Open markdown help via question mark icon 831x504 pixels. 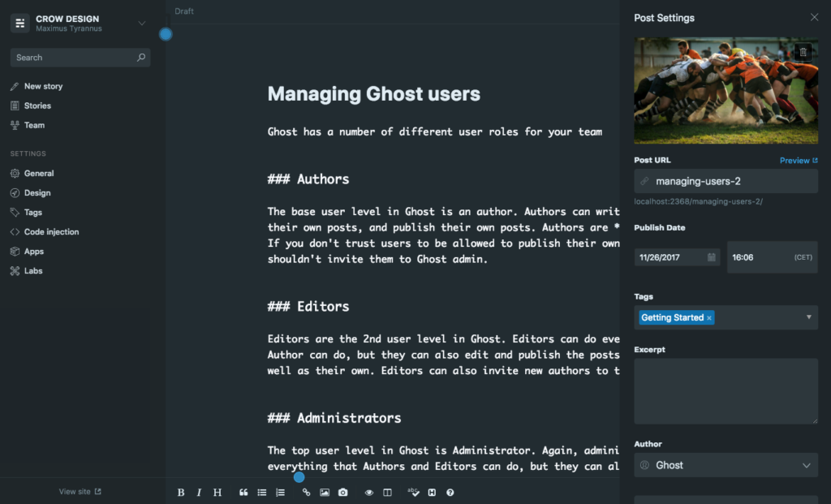click(x=450, y=493)
